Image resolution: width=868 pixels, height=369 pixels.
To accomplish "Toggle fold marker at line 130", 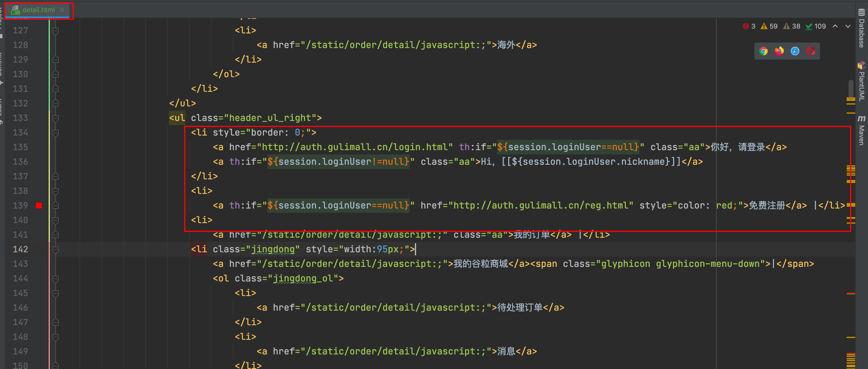I will click(x=56, y=74).
